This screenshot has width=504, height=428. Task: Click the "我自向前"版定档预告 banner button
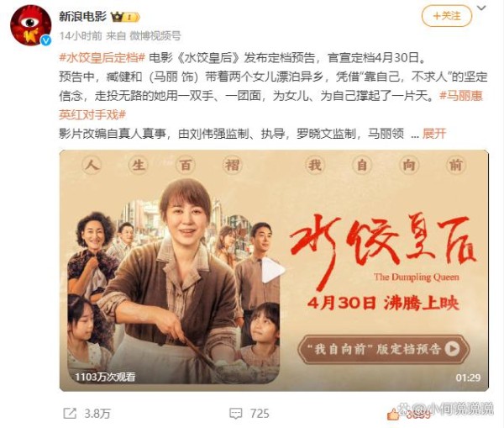point(384,349)
